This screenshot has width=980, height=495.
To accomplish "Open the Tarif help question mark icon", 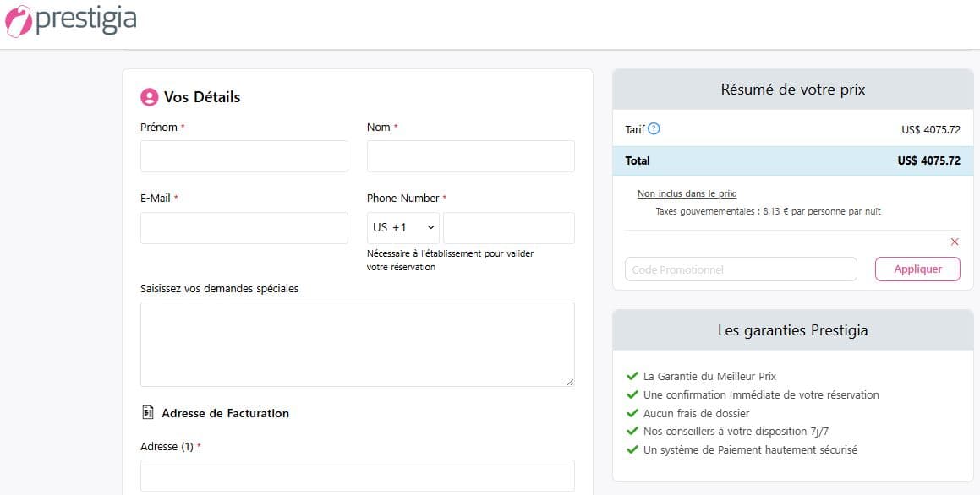I will (654, 129).
